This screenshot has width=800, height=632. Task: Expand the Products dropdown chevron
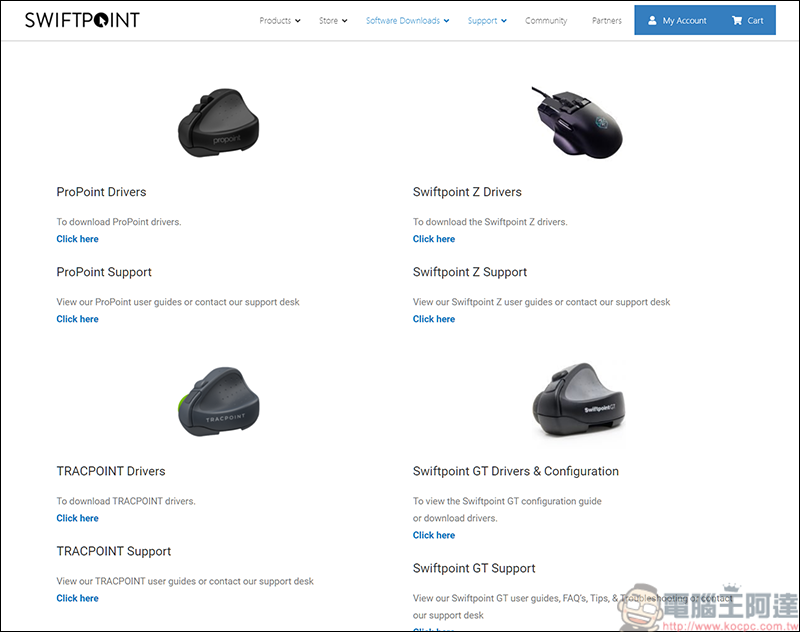tap(297, 21)
